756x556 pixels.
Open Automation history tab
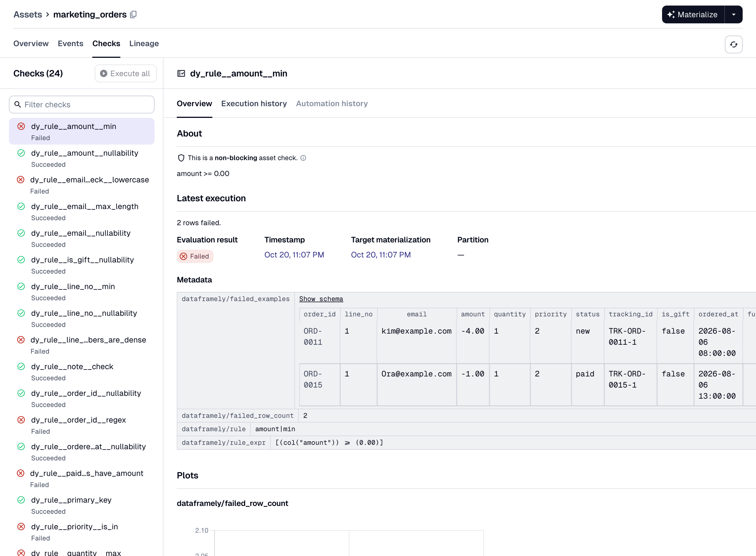click(332, 104)
